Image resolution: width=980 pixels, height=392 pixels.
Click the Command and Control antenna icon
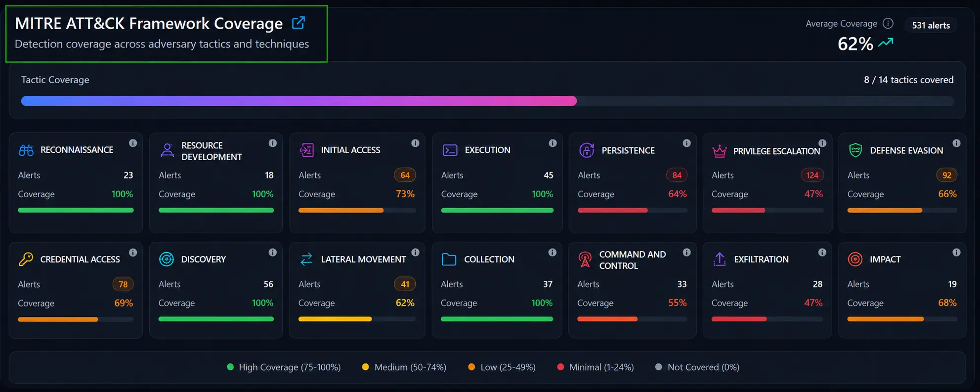click(585, 259)
